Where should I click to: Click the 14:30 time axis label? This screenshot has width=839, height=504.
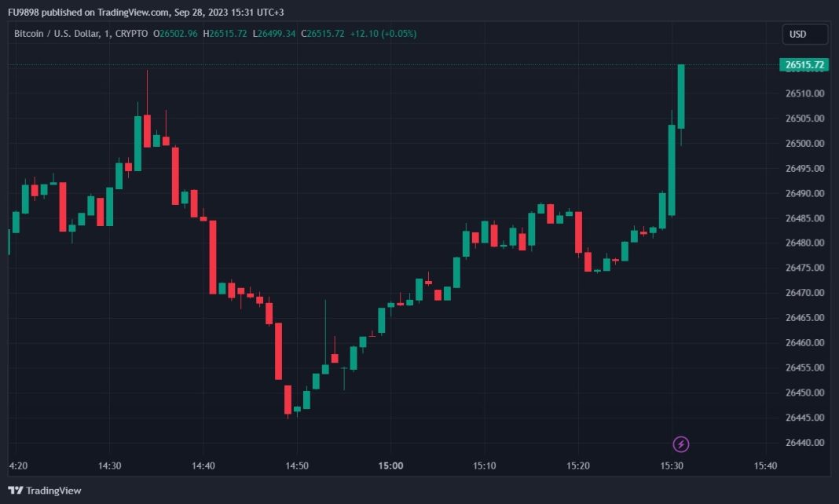pos(109,466)
